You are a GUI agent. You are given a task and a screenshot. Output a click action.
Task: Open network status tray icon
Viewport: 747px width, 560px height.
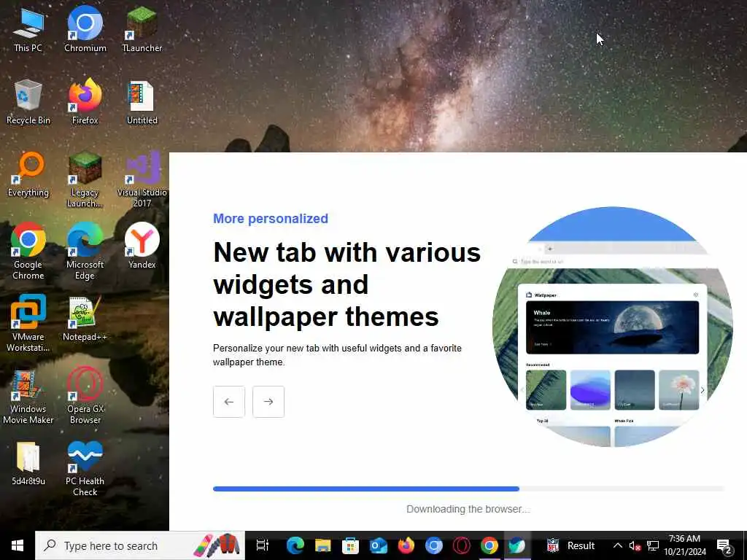pyautogui.click(x=653, y=545)
